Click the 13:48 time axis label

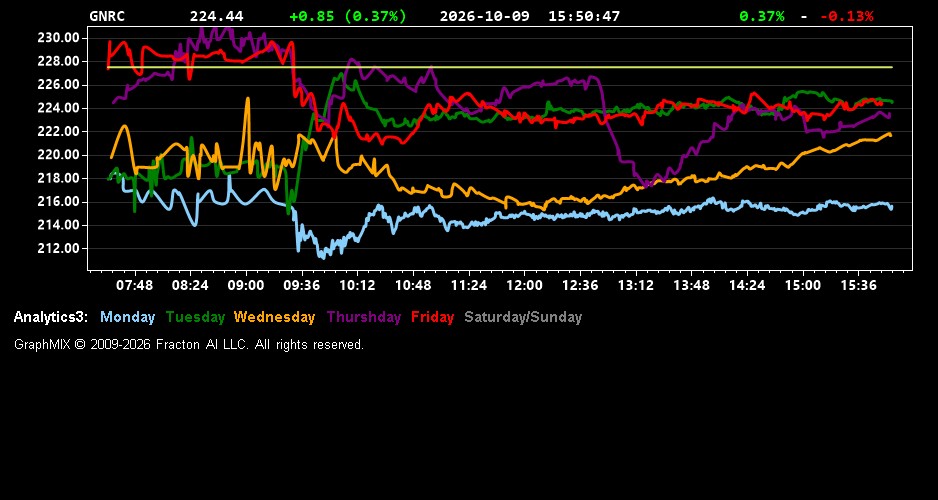[692, 285]
